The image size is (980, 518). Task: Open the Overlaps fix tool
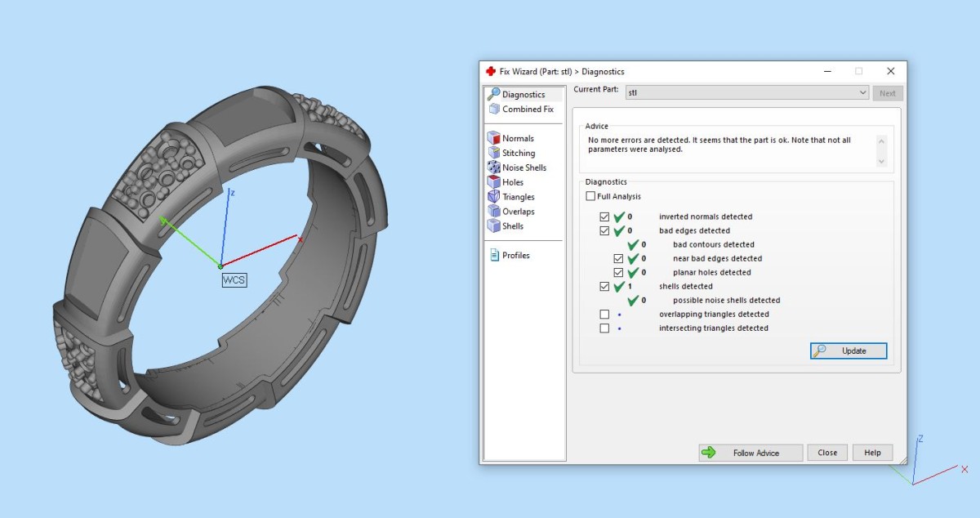[493, 212]
